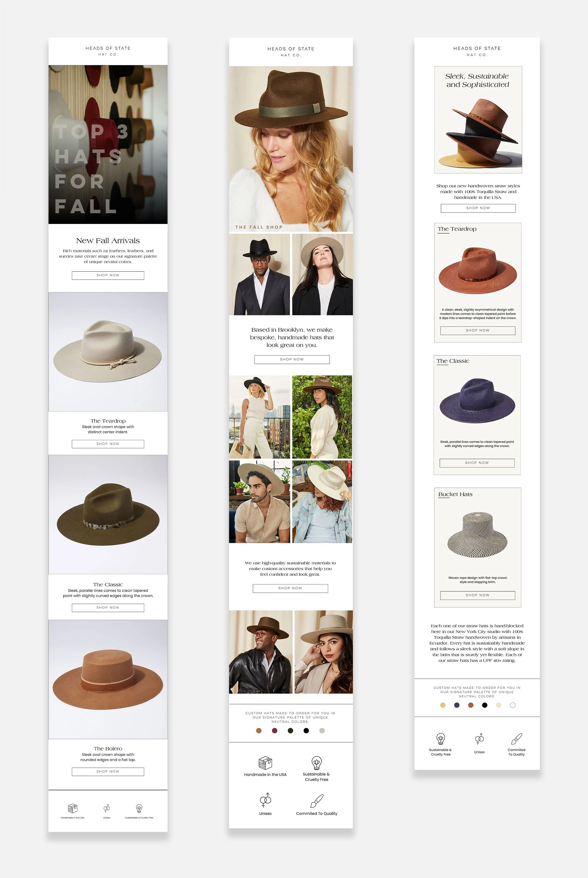Click paintbrush icon in the right email footer
588x878 pixels.
(x=517, y=739)
